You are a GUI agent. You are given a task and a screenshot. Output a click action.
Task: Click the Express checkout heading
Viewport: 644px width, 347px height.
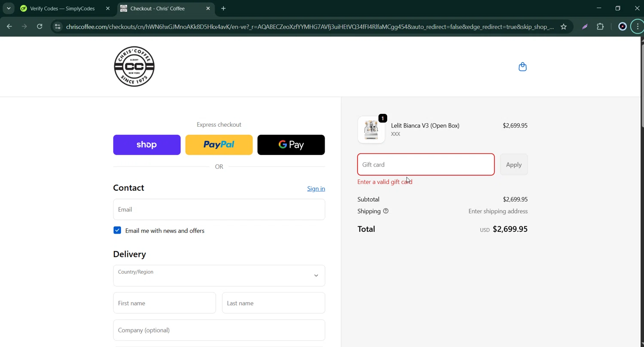(x=219, y=125)
